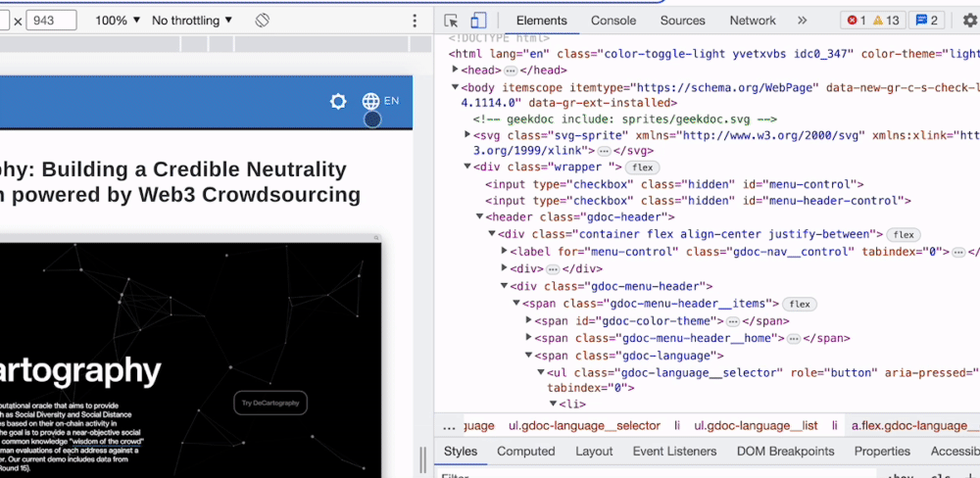Expand the label gdoc-nav__control node
Image resolution: width=980 pixels, height=478 pixels.
tap(504, 251)
